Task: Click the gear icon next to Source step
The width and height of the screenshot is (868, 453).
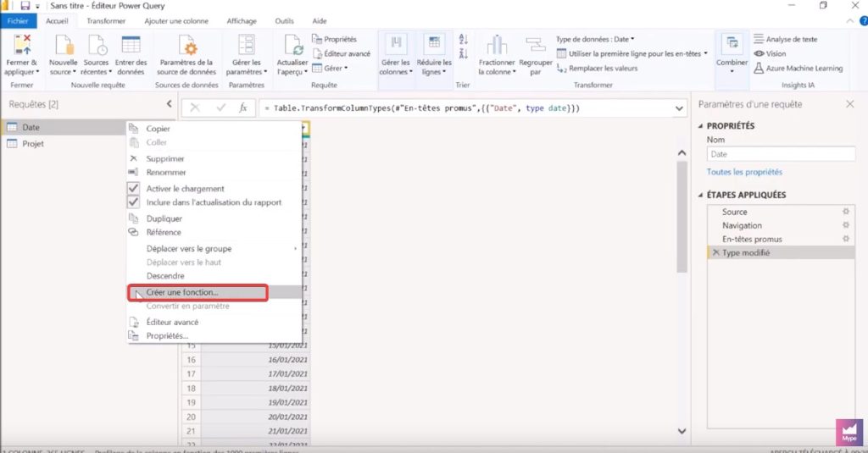Action: (x=846, y=212)
